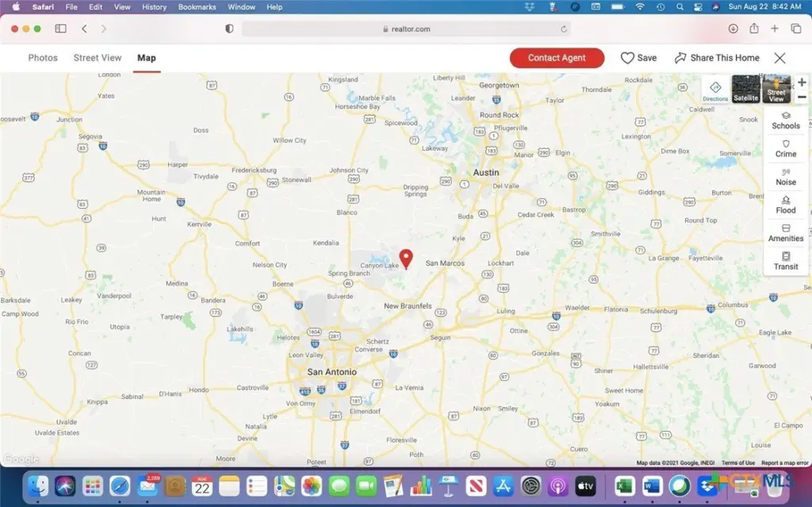Image resolution: width=812 pixels, height=507 pixels.
Task: Show Transit layer on map
Action: click(786, 261)
